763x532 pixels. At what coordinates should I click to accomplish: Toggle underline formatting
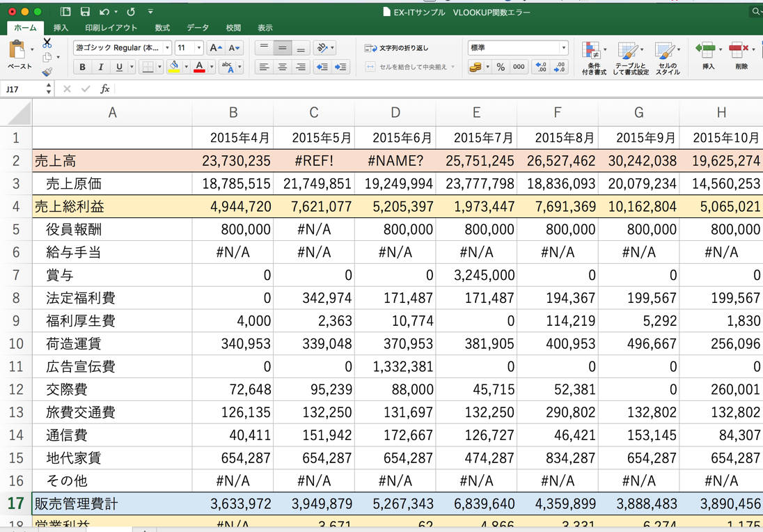(x=119, y=67)
